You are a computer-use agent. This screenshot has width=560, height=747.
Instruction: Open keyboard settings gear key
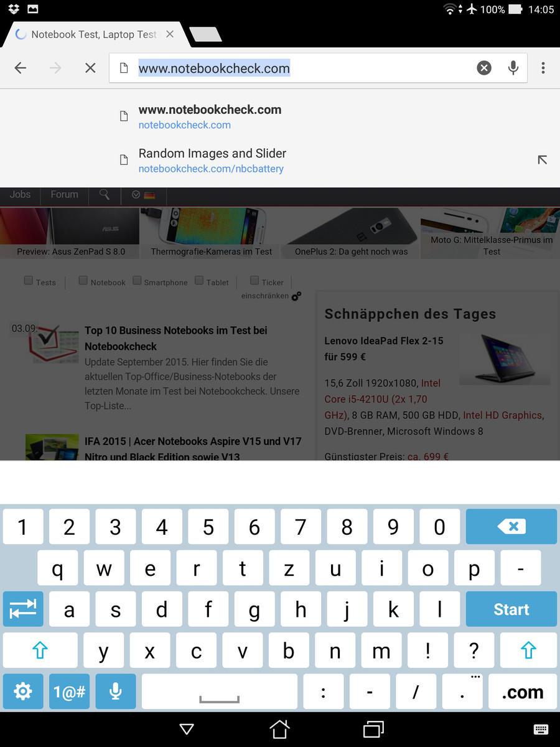[23, 691]
